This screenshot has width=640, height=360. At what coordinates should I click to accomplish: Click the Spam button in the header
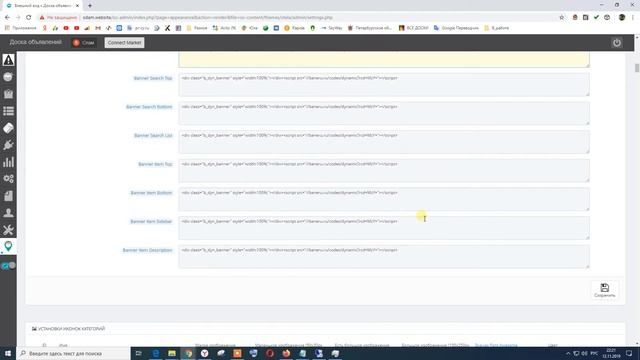coord(84,42)
